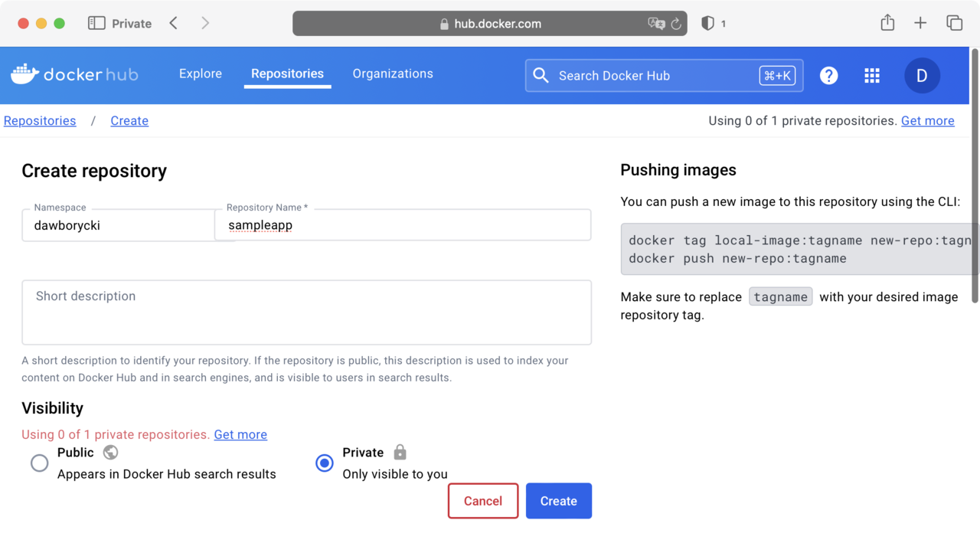
Task: Open the Docker Hub help icon
Action: [x=828, y=75]
